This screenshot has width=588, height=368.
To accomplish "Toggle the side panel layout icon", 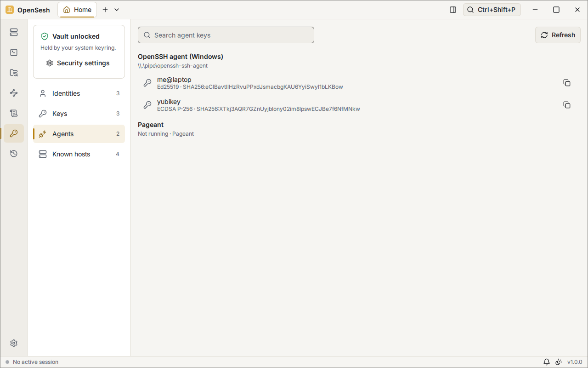I will (453, 10).
